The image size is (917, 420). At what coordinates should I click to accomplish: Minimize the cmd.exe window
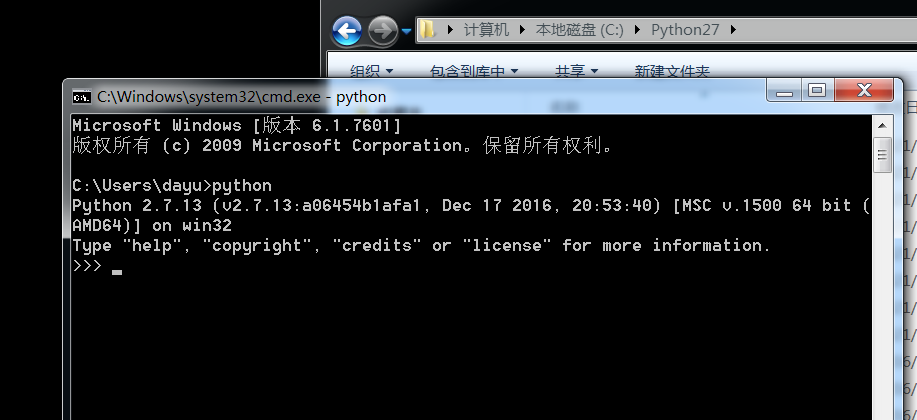click(784, 90)
